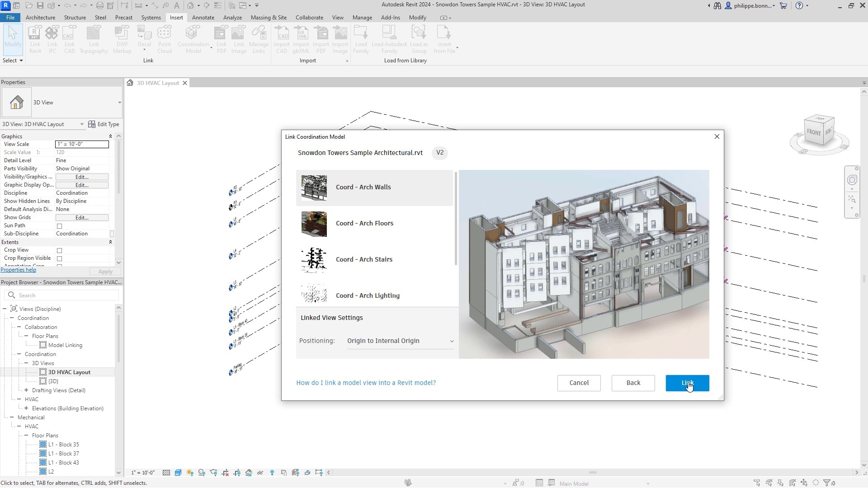
Task: Click the Link button in dialog
Action: point(687,383)
